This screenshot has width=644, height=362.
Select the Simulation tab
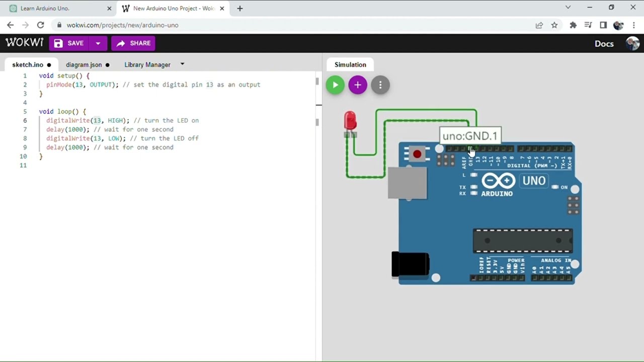pyautogui.click(x=350, y=64)
